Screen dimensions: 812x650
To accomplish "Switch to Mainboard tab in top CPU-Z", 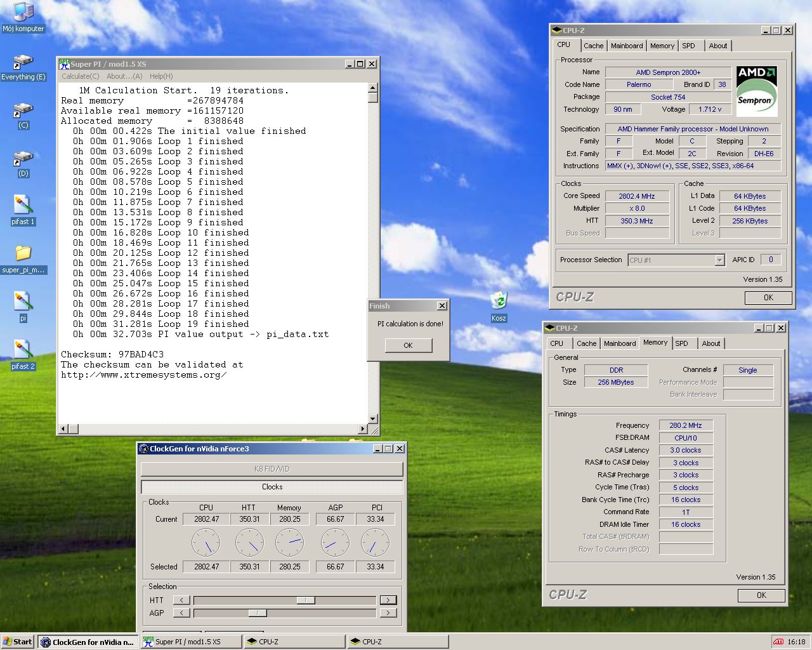I will coord(627,46).
